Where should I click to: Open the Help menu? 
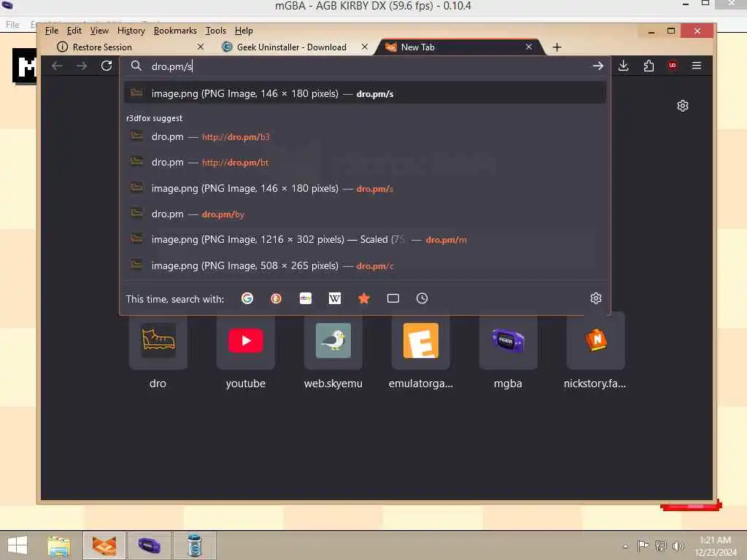[244, 31]
